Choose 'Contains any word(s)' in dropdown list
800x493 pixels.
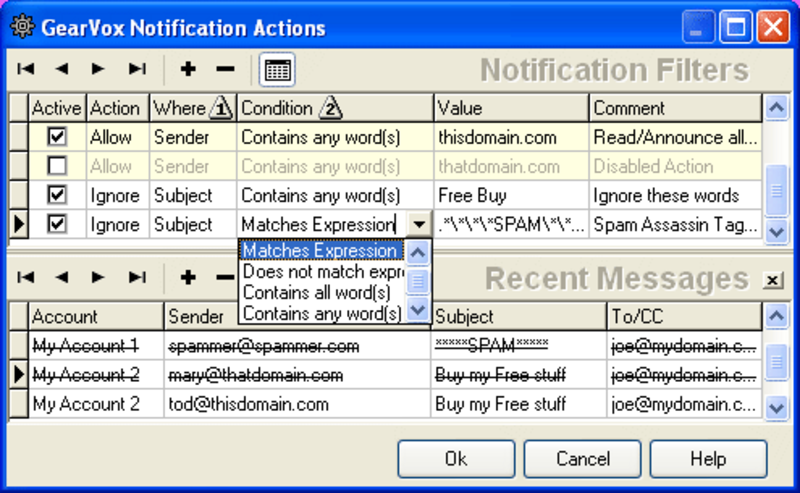tap(321, 313)
